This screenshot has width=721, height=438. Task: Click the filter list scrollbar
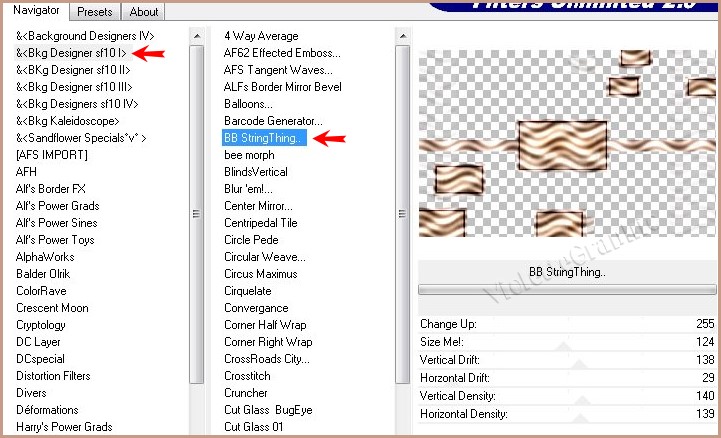402,212
